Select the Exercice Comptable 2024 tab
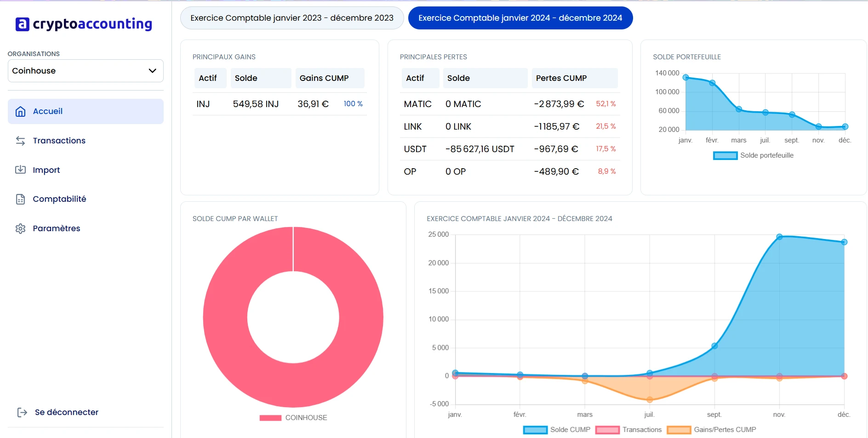The image size is (868, 438). coord(520,18)
